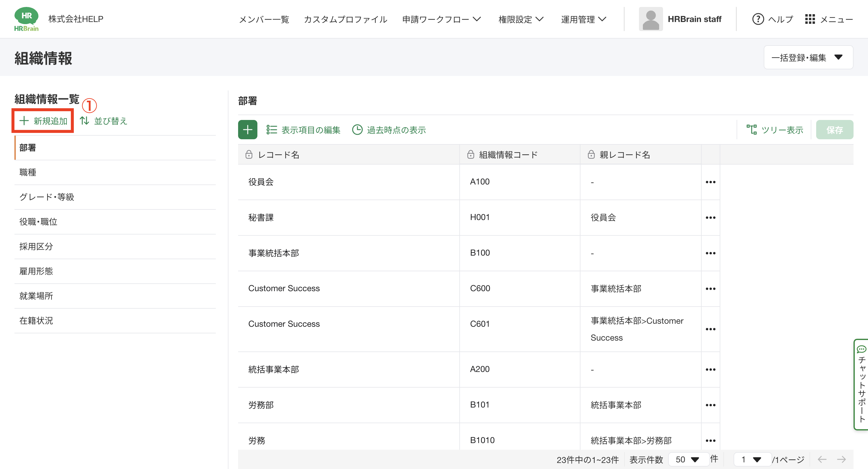
Task: Expand the 申請ワークフロー menu
Action: tap(442, 19)
